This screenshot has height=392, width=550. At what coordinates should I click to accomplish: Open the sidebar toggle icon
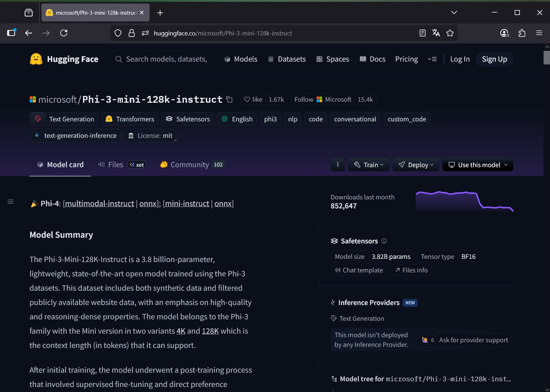(x=11, y=33)
